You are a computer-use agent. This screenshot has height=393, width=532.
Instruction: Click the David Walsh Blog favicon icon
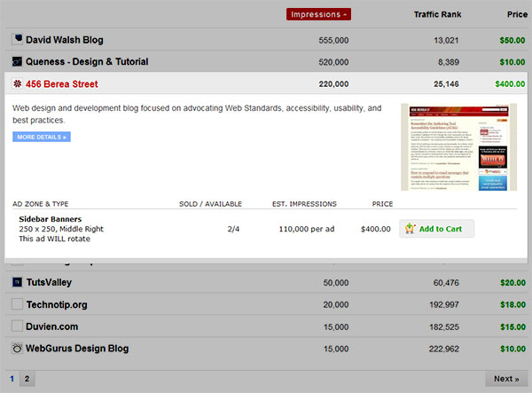click(x=17, y=40)
